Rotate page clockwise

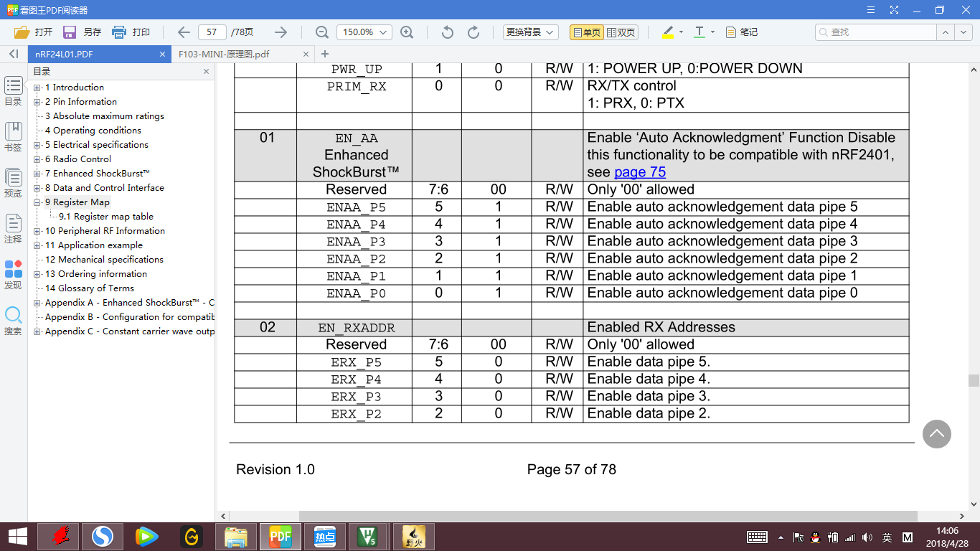[x=473, y=32]
